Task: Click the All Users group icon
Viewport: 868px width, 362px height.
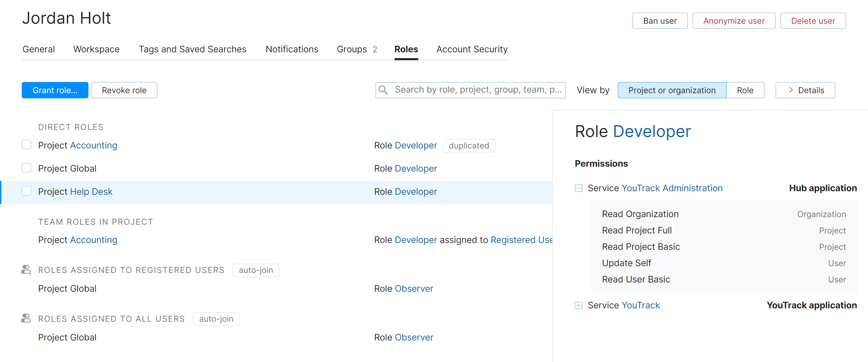Action: (x=26, y=318)
